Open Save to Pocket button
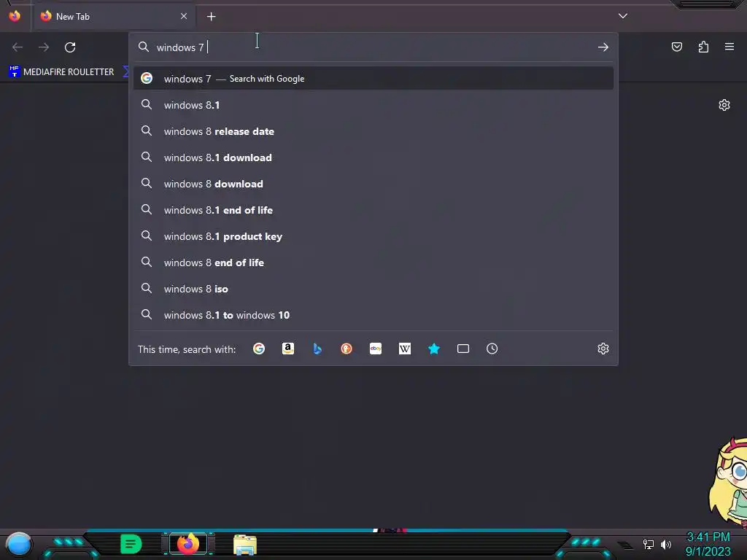 click(677, 47)
